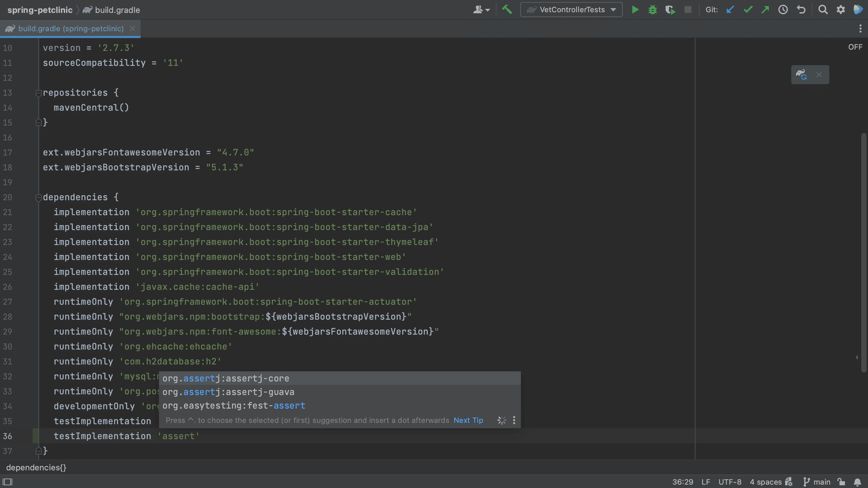The width and height of the screenshot is (868, 488).
Task: Show Git history clock icon
Action: [783, 10]
